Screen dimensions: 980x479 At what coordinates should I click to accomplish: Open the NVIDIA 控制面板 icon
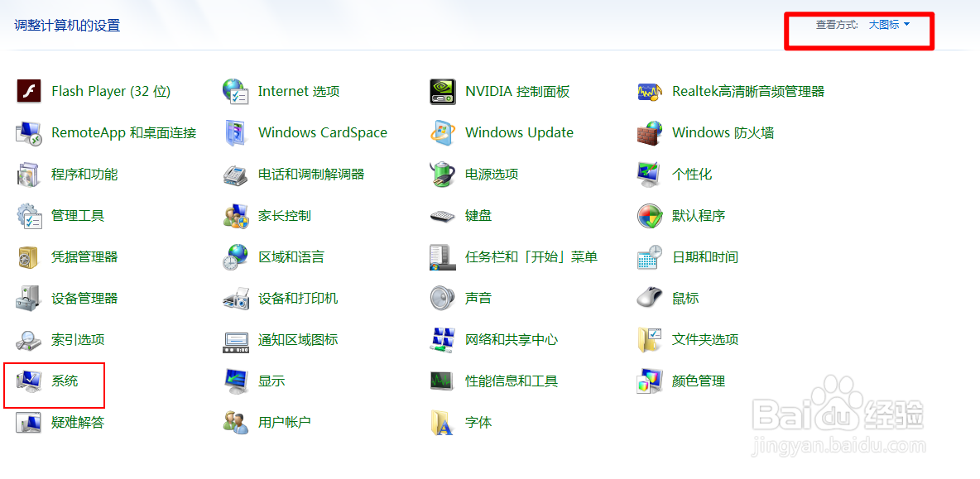point(443,92)
